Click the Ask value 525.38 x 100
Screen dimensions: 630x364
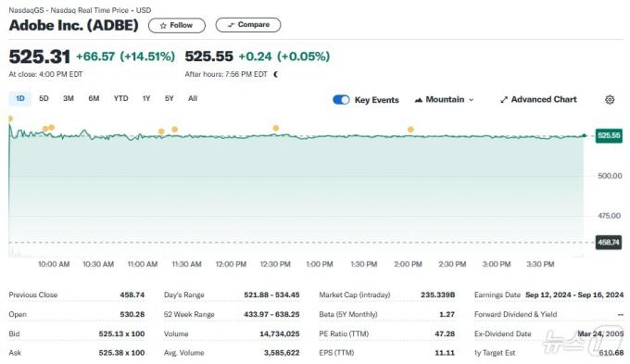121,353
